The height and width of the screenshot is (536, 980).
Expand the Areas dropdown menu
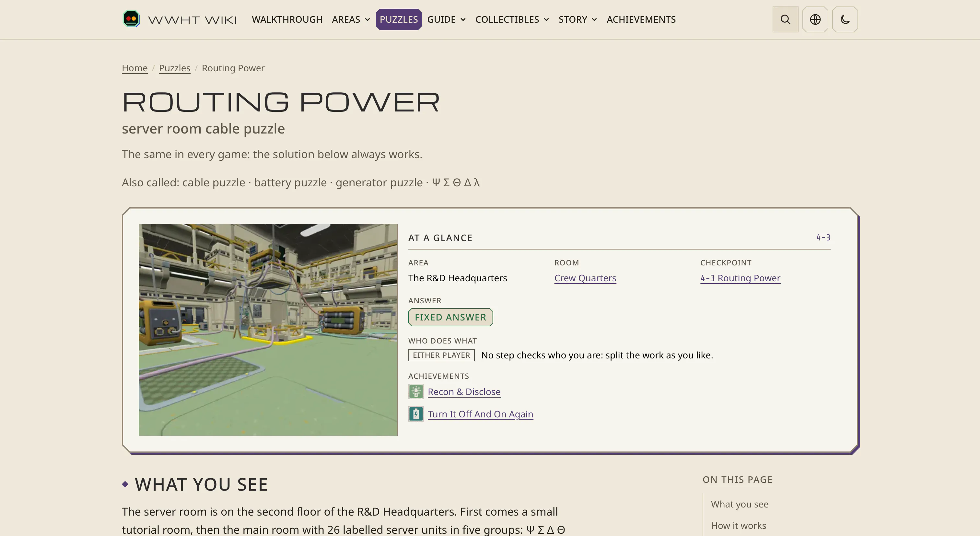point(351,19)
